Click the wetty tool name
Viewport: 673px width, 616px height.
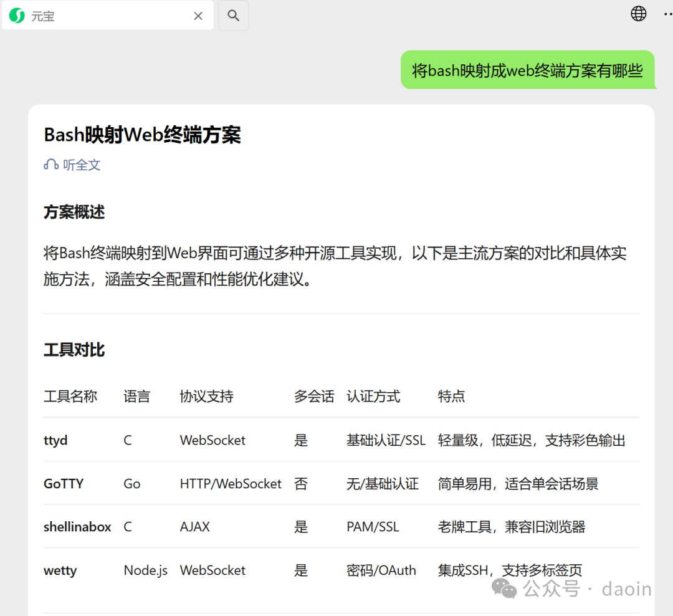[x=60, y=570]
